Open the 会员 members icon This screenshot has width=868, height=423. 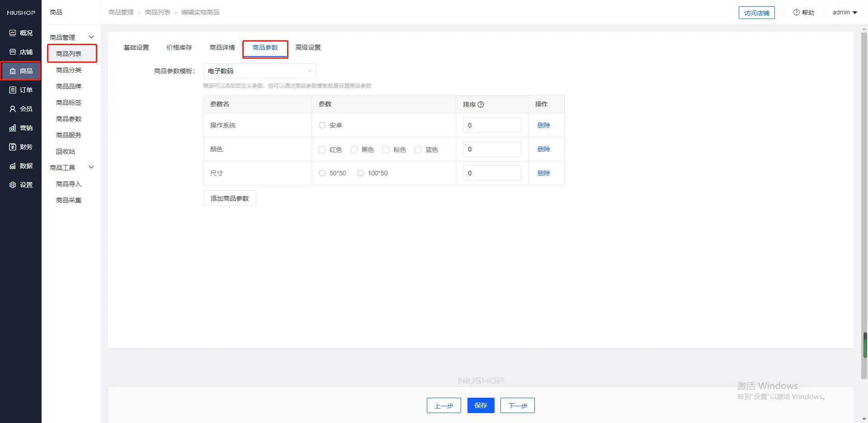tap(13, 109)
